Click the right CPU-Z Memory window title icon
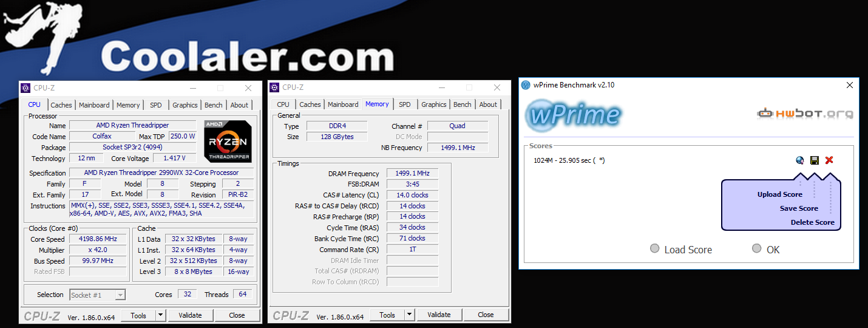The height and width of the screenshot is (328, 868). (x=274, y=87)
